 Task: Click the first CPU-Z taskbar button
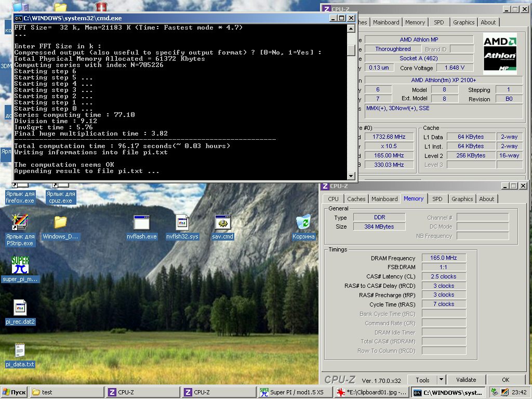143,392
